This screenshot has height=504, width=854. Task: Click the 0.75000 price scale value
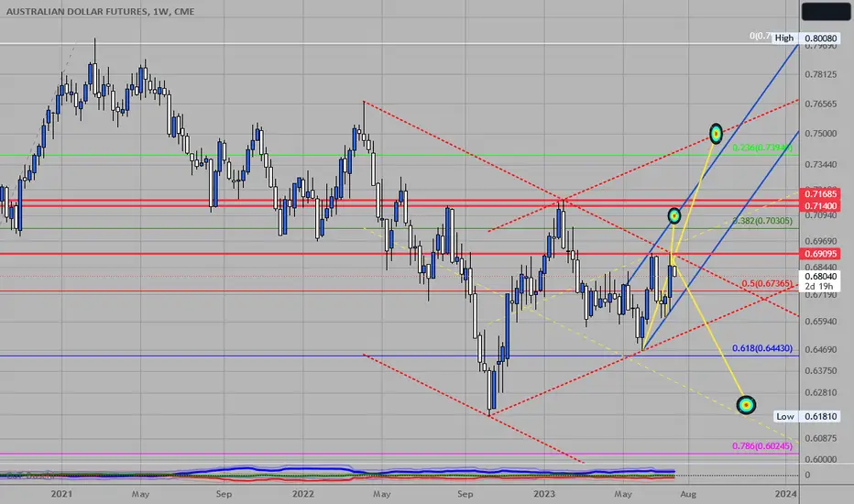(x=821, y=134)
